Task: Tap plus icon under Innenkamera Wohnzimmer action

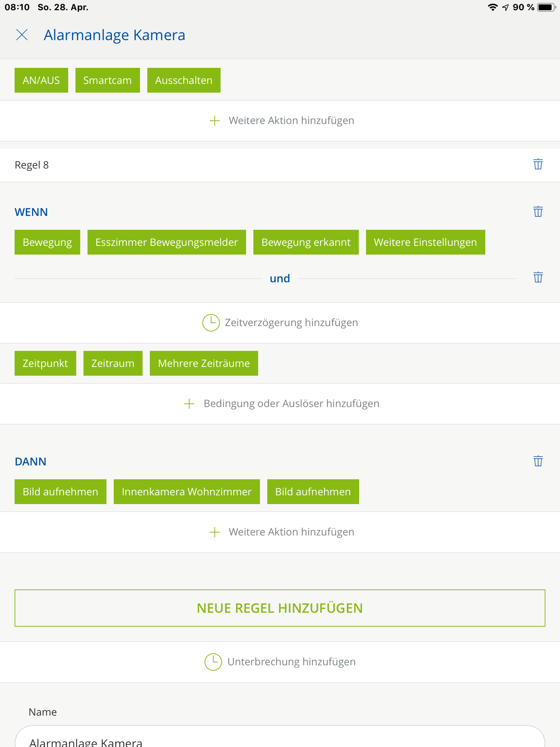Action: [215, 532]
